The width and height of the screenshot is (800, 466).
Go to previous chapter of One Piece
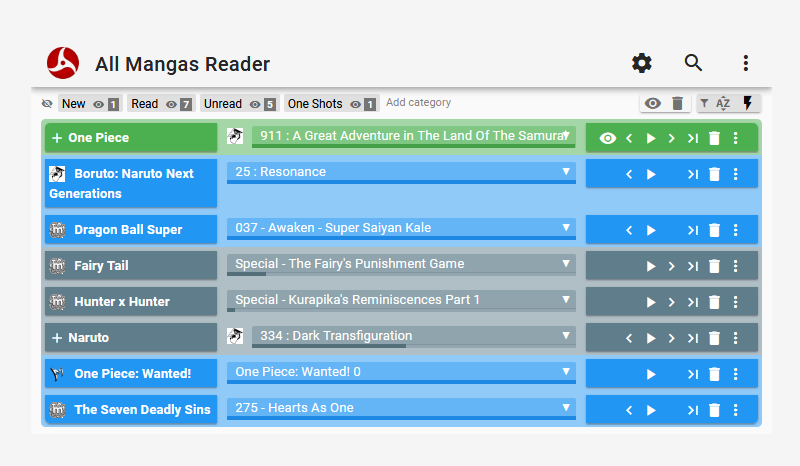[629, 138]
